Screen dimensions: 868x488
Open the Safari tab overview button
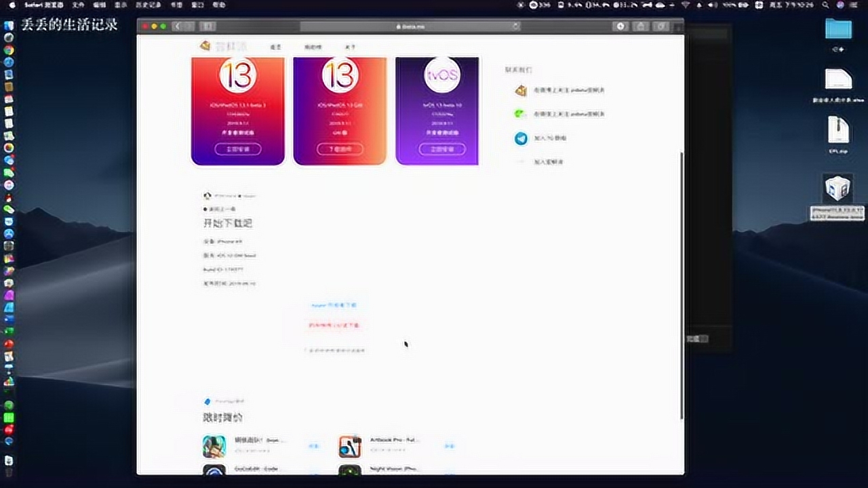coord(661,26)
